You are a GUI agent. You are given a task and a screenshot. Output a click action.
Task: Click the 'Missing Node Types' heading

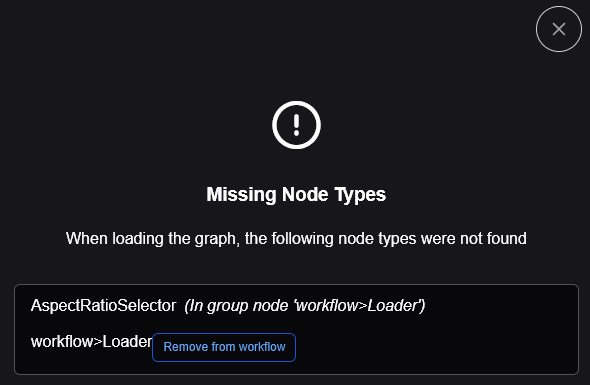296,195
